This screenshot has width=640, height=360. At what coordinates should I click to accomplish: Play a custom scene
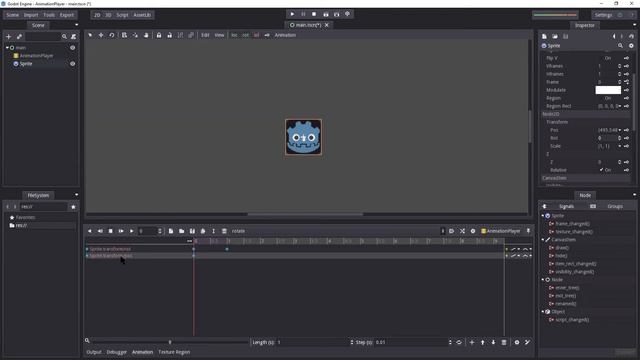[x=336, y=14]
